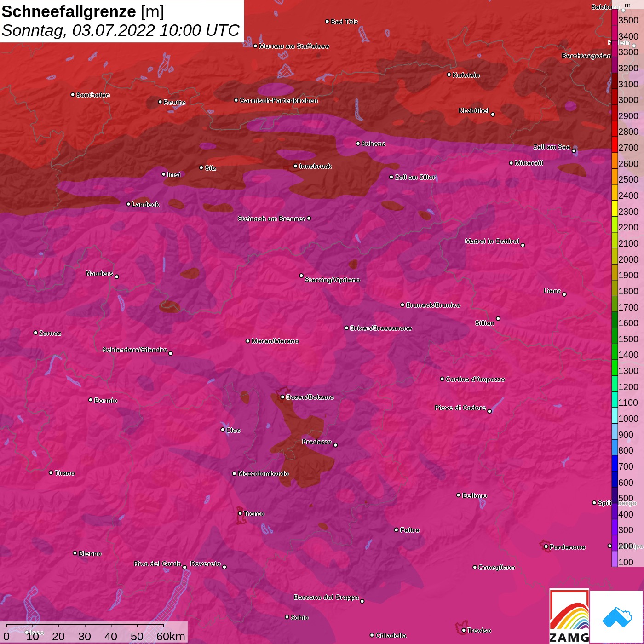Click the Nauders label

pyautogui.click(x=99, y=273)
